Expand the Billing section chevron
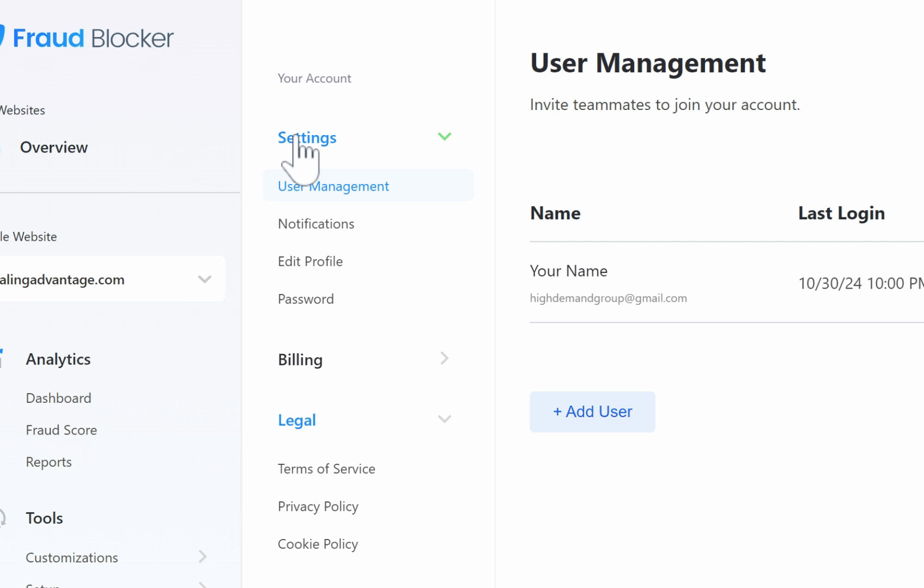The width and height of the screenshot is (924, 588). click(x=445, y=359)
